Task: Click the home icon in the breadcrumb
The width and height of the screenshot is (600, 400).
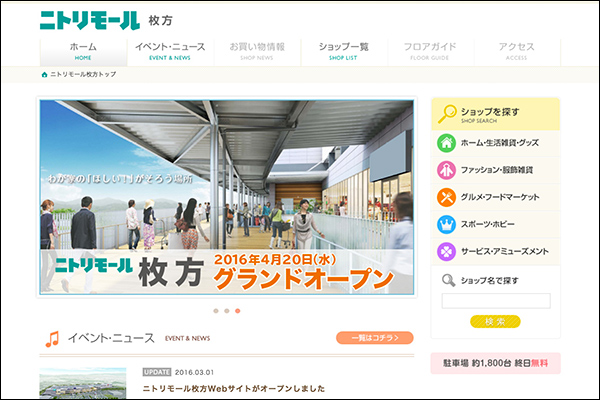Action: [44, 75]
